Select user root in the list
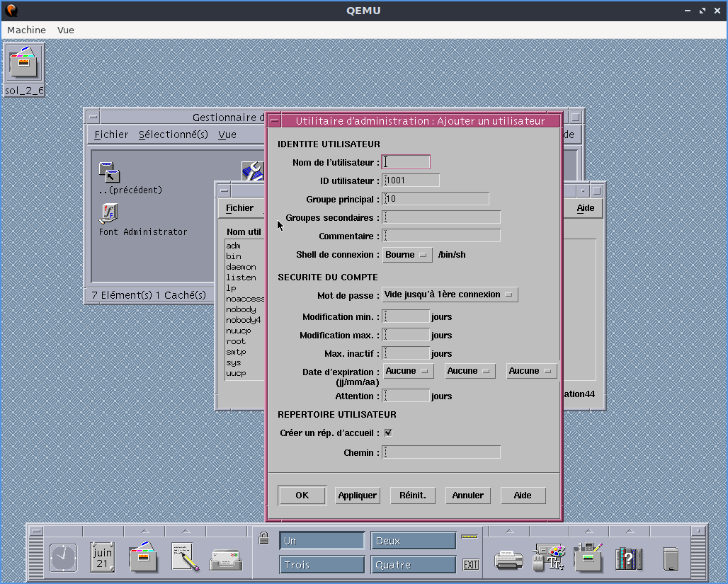 [x=236, y=342]
